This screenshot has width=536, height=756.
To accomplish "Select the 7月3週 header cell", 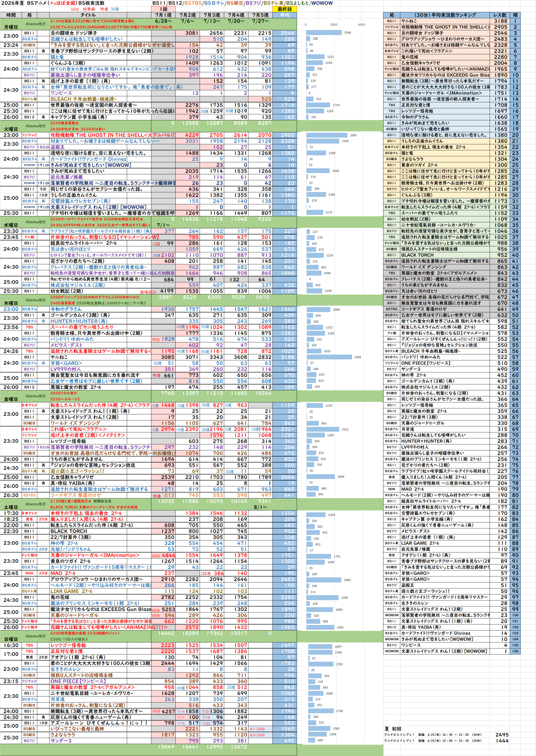I will click(212, 15).
